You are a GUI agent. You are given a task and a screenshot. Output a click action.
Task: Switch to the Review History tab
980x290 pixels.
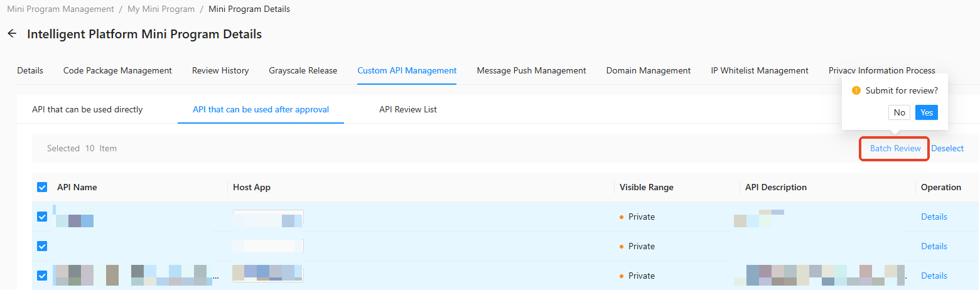coord(220,70)
